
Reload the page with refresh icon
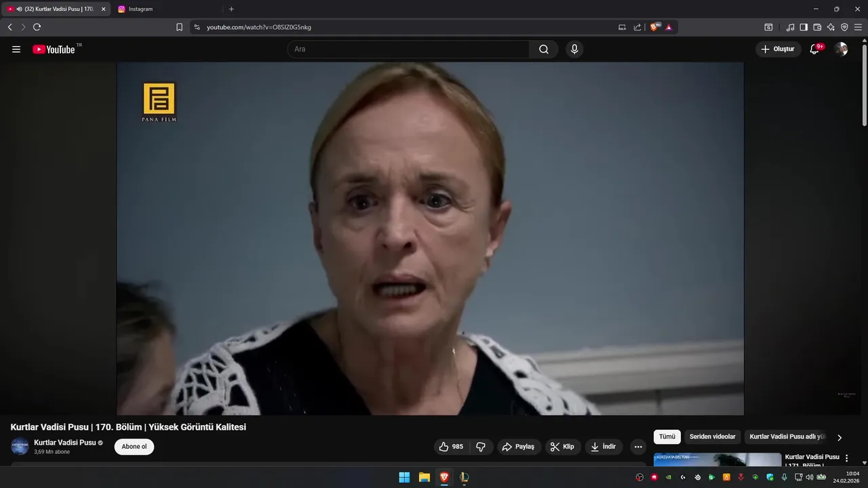pos(37,27)
